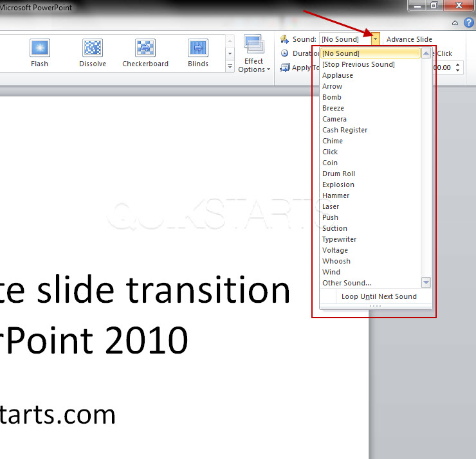The image size is (476, 459).
Task: Choose the Bomb sound
Action: pos(371,97)
